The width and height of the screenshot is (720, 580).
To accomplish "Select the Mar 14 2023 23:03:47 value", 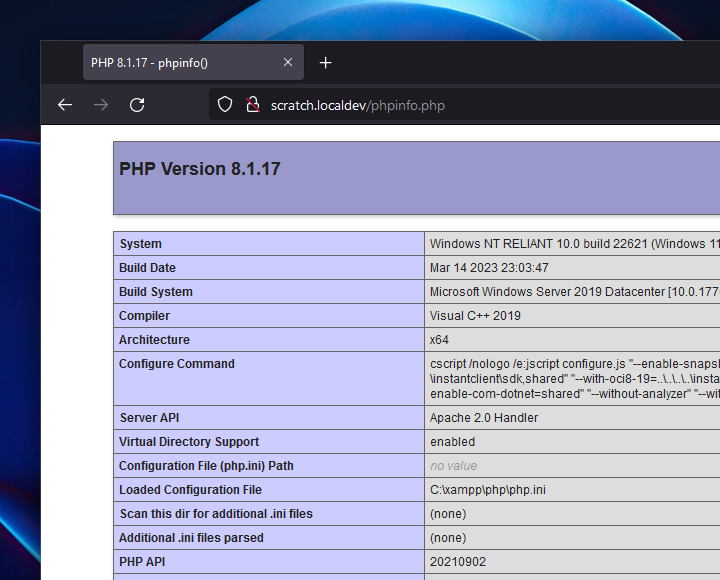I will pos(489,268).
